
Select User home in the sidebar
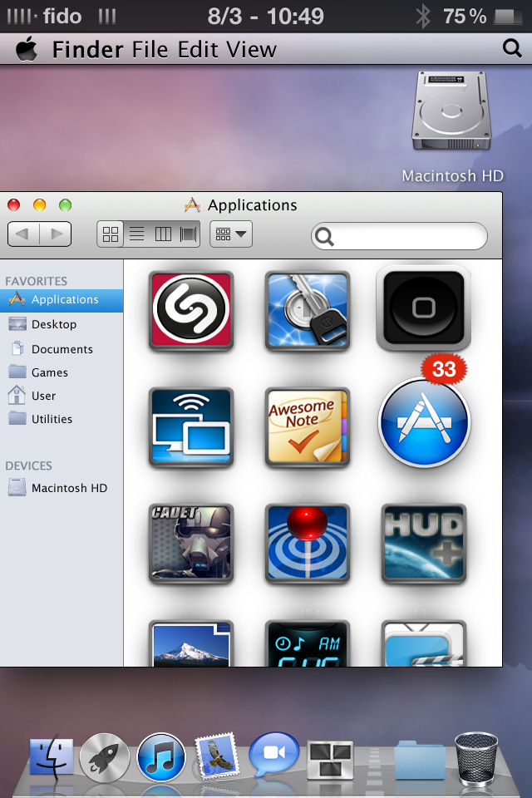(x=62, y=396)
